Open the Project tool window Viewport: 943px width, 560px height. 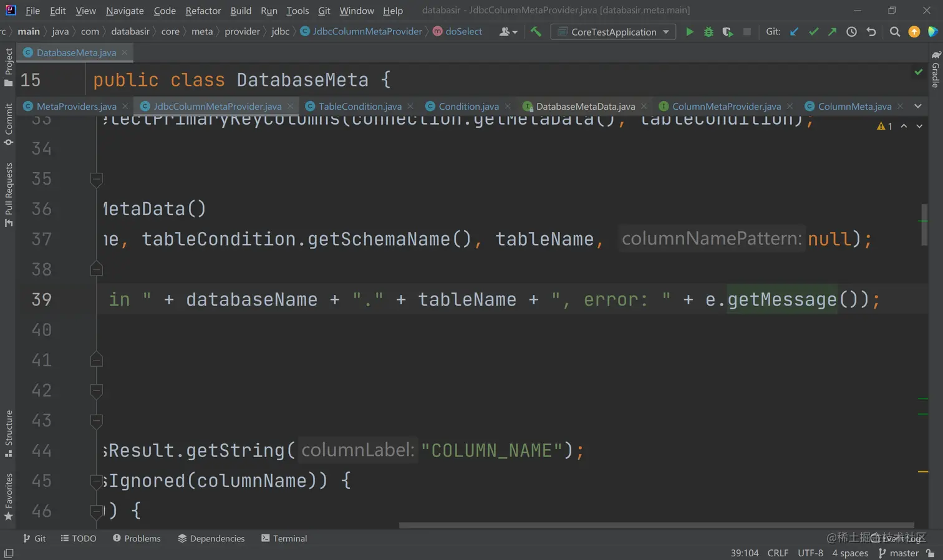[8, 67]
